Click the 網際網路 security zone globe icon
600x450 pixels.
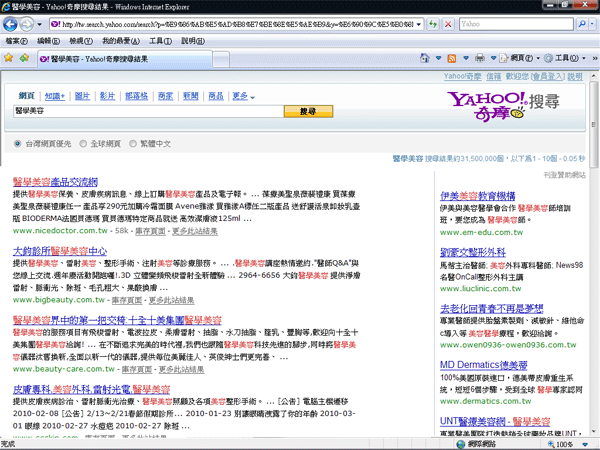pos(461,444)
